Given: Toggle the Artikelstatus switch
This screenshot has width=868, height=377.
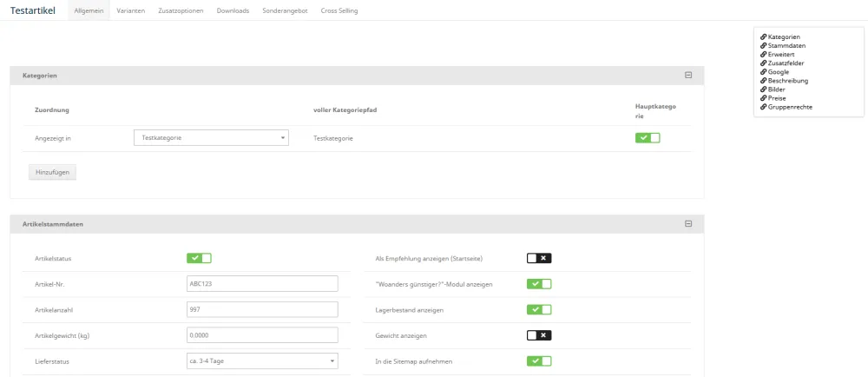Looking at the screenshot, I should [x=199, y=258].
